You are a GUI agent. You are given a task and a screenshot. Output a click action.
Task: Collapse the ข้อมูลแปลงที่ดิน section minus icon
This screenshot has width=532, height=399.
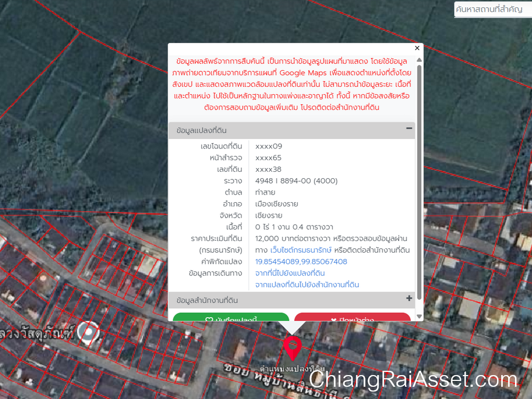(x=409, y=128)
